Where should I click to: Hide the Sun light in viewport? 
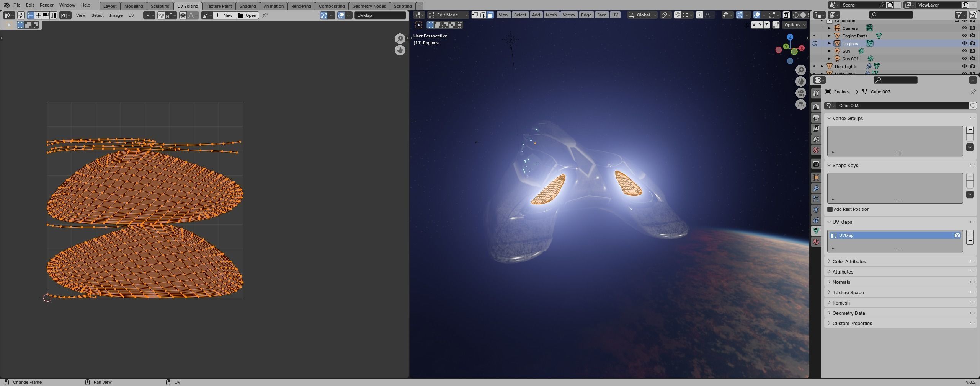click(x=964, y=51)
